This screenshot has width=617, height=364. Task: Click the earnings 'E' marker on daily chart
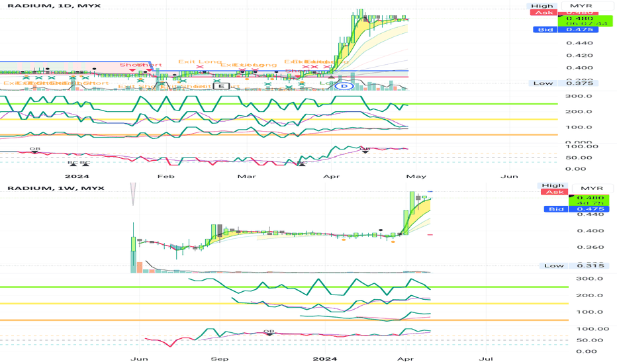(221, 86)
